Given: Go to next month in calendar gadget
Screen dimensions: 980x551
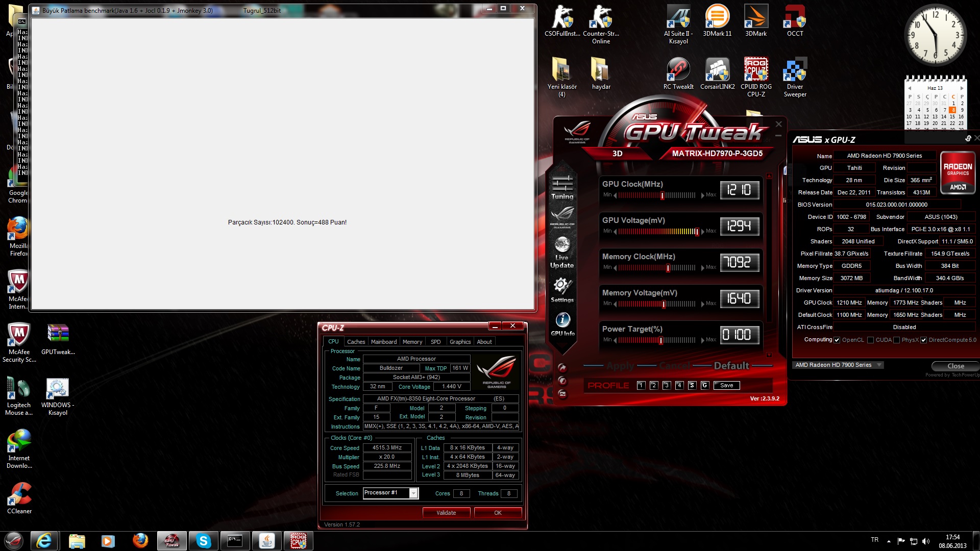Looking at the screenshot, I should [x=962, y=88].
